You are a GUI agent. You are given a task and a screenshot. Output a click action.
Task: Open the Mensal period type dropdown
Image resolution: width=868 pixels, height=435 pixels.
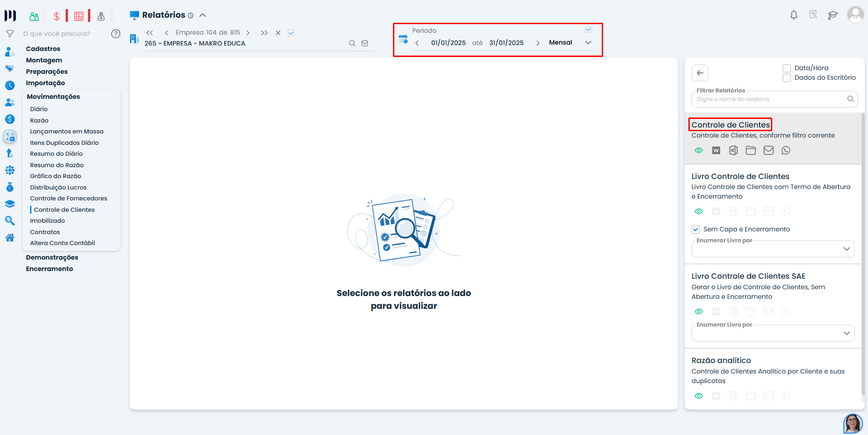(570, 43)
